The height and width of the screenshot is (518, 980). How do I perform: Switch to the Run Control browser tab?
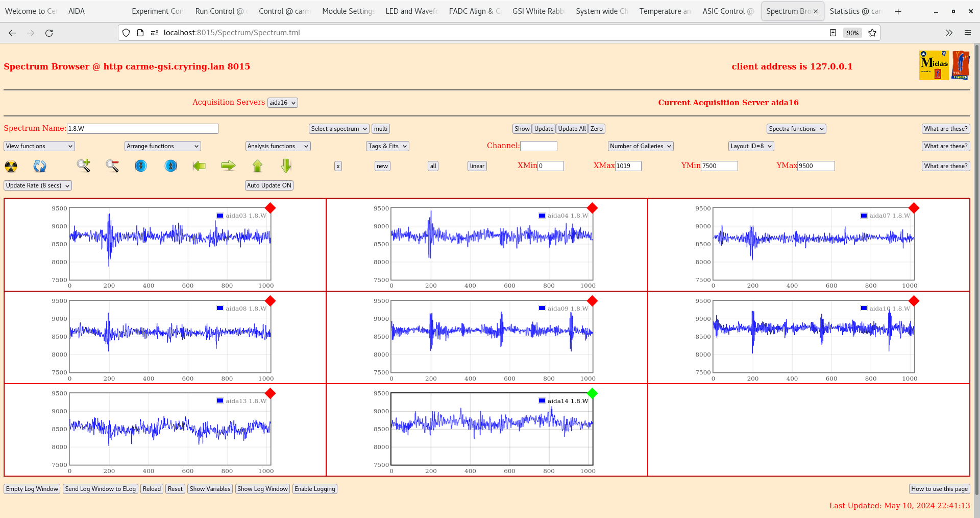(220, 11)
